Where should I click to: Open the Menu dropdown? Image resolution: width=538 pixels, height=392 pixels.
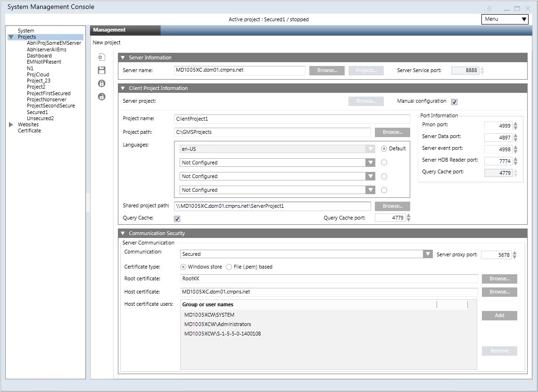pos(505,19)
